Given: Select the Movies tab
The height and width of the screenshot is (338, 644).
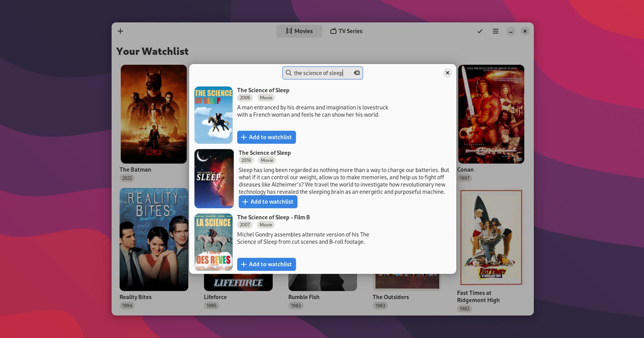Looking at the screenshot, I should (299, 31).
